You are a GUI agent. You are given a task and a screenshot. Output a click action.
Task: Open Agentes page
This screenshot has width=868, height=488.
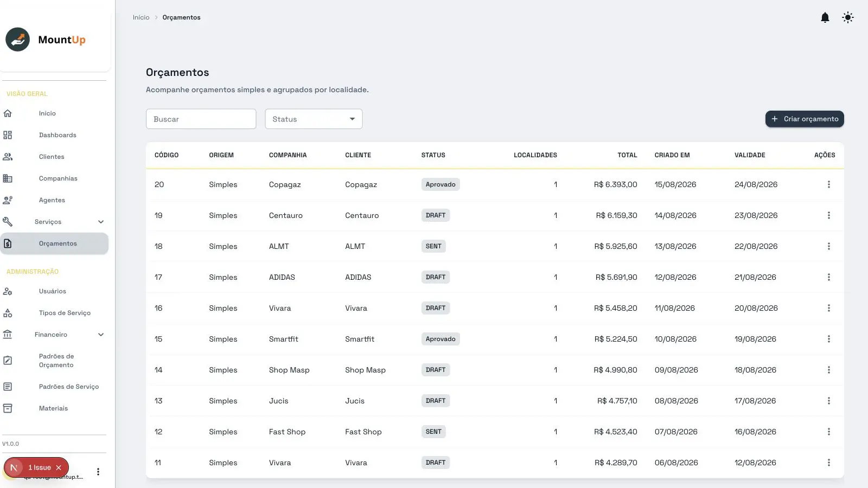tap(52, 200)
